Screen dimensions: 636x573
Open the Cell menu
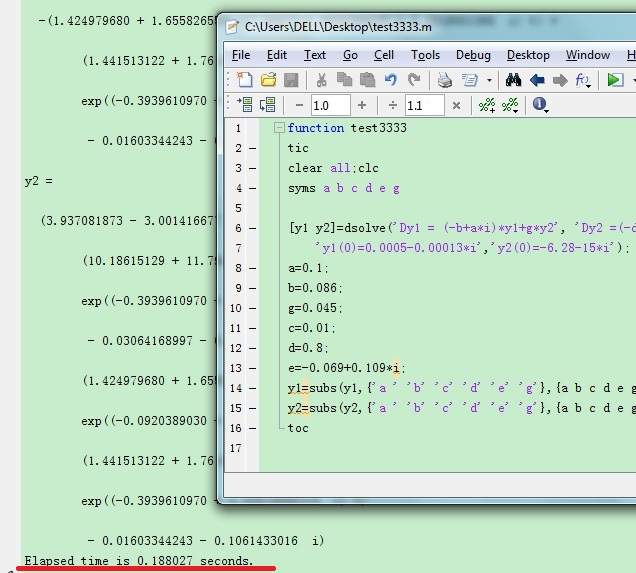tap(384, 55)
